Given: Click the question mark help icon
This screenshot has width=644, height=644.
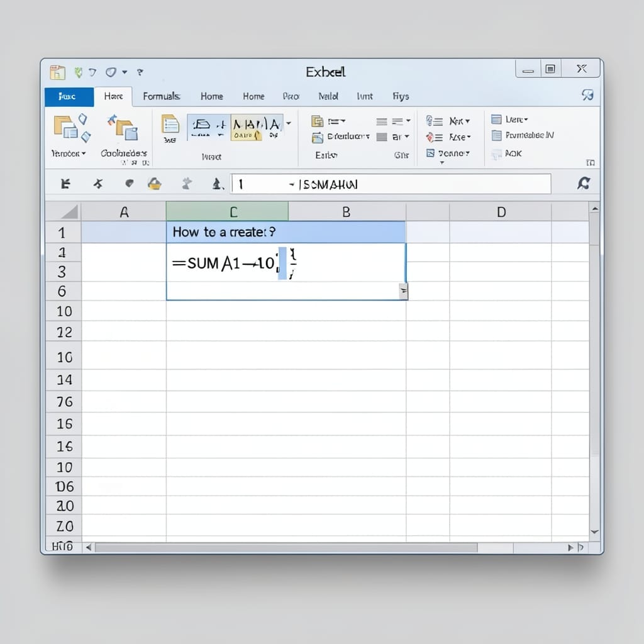Looking at the screenshot, I should (140, 72).
